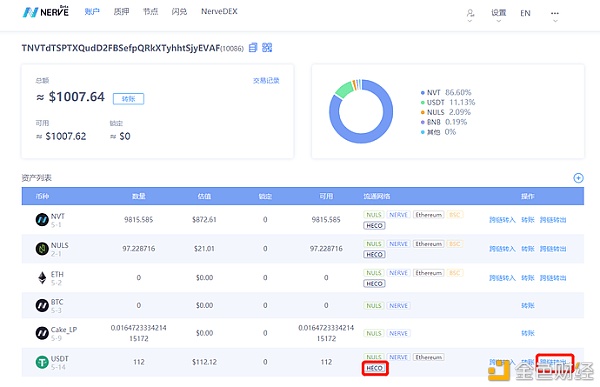Viewport: 600px width, 387px height.
Task: Click 跨链转入 in the NULS row
Action: coord(502,249)
